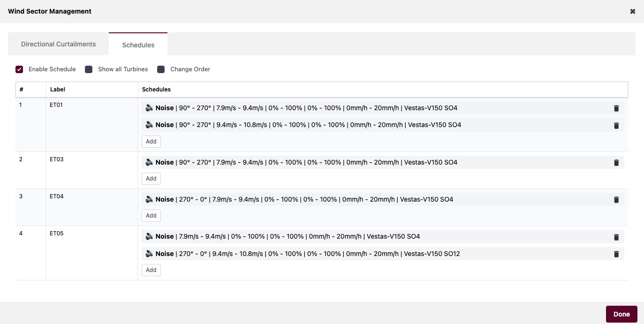Delete ET01's first Noise schedule via trash icon

coord(616,108)
